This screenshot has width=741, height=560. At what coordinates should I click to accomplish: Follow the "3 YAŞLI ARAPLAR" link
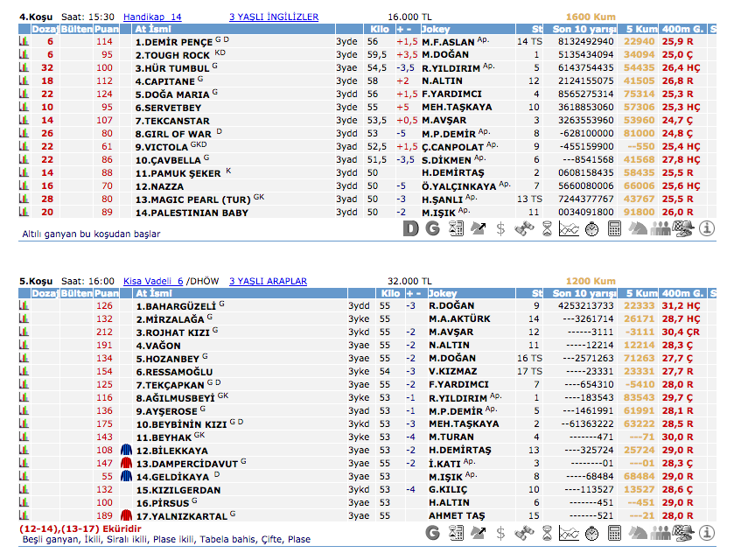(x=268, y=281)
